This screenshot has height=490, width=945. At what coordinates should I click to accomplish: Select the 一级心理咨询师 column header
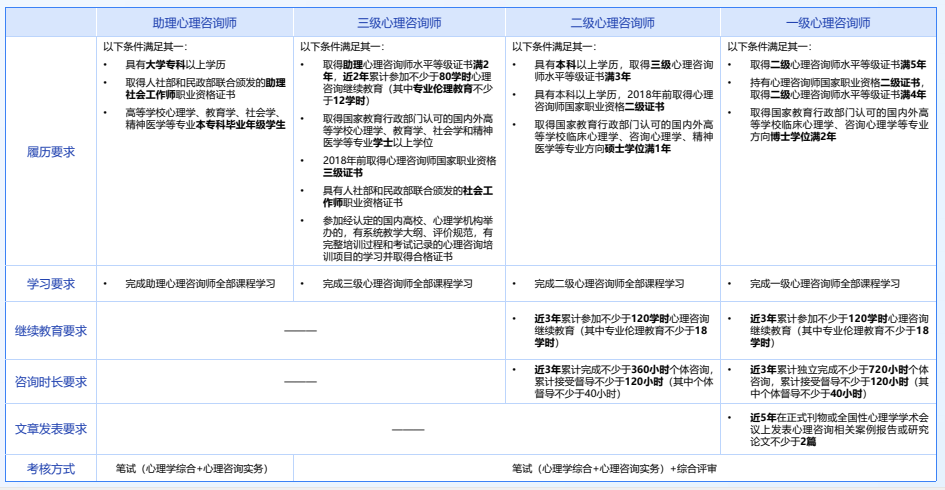(827, 23)
